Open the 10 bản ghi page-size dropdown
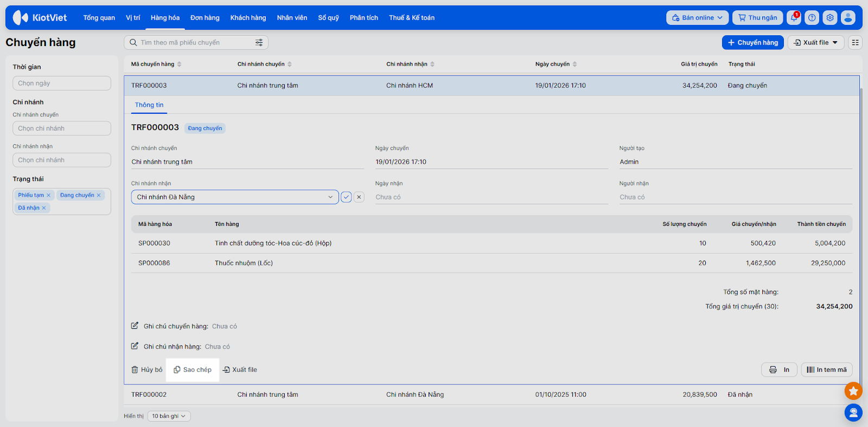This screenshot has width=868, height=427. click(x=169, y=416)
